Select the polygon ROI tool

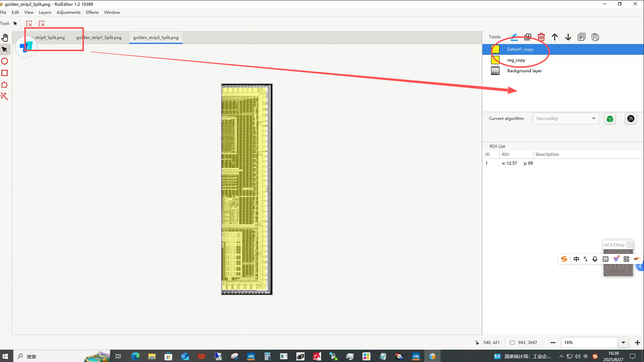pyautogui.click(x=5, y=85)
